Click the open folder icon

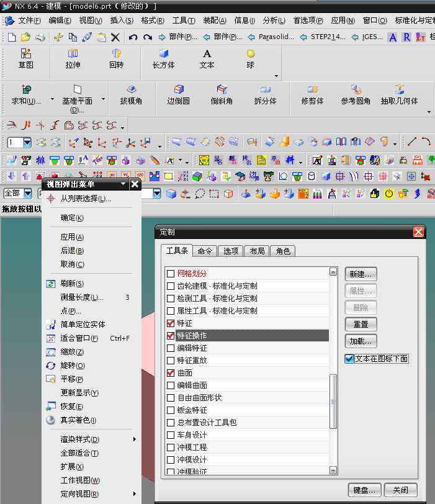25,37
